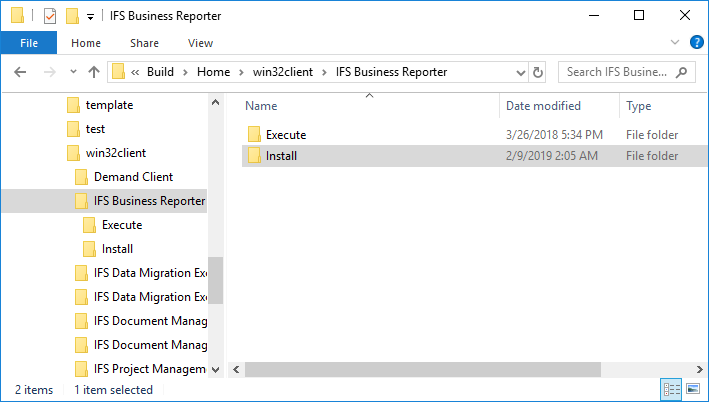Show hidden breadcrumb path via double chevron
The height and width of the screenshot is (402, 709).
coord(135,72)
